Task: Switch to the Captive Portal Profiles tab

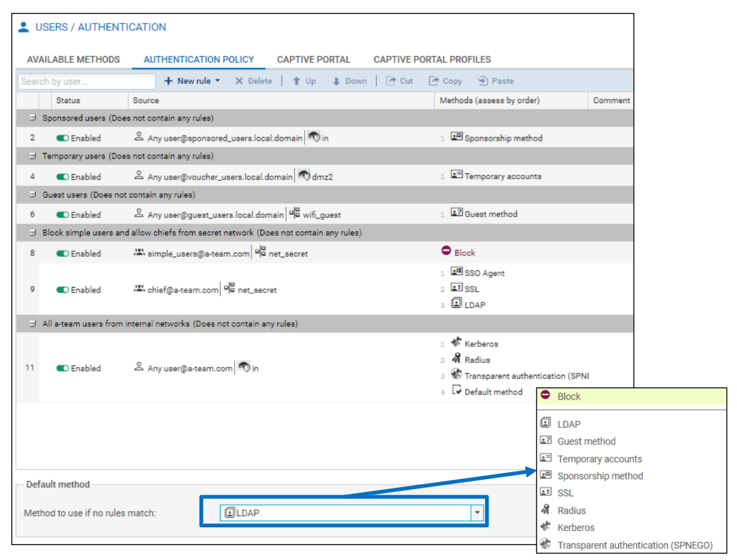Action: click(x=432, y=60)
